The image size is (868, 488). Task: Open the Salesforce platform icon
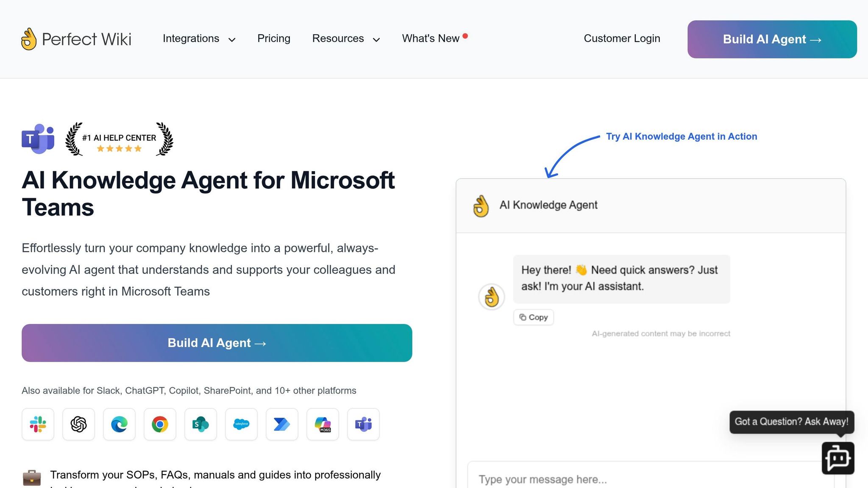(x=241, y=424)
